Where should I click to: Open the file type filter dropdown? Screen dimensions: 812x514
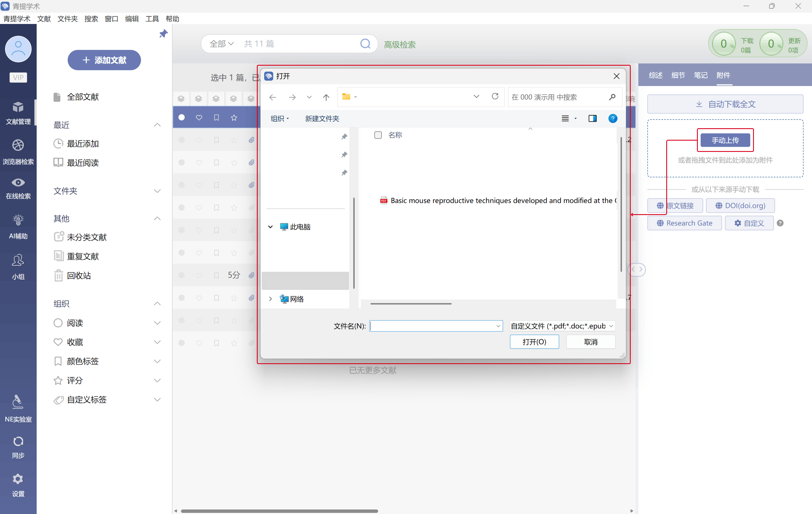click(562, 326)
